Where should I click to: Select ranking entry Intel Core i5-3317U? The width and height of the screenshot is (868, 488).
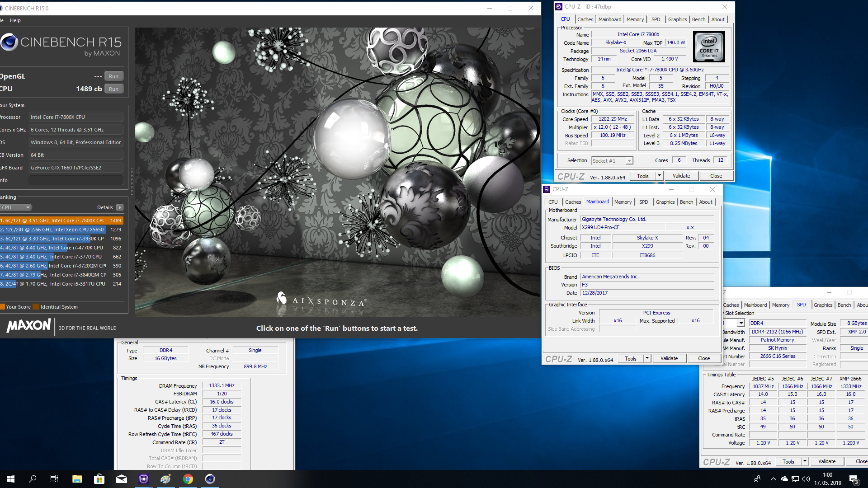click(61, 284)
